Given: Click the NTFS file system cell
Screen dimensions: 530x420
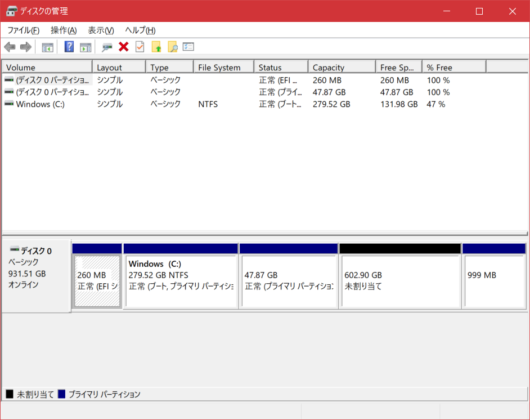Looking at the screenshot, I should 208,104.
